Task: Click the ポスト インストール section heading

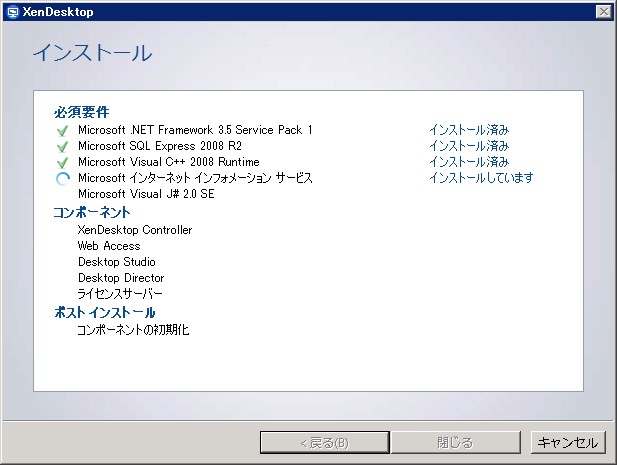Action: click(x=104, y=312)
